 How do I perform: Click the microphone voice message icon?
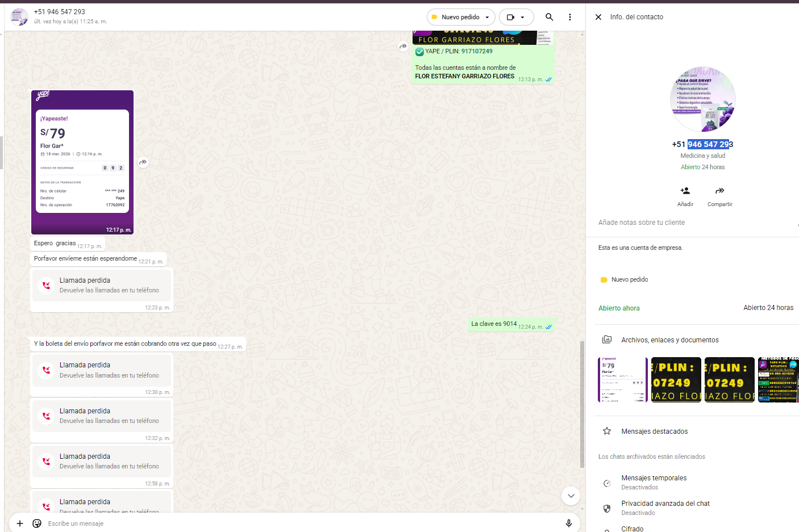pyautogui.click(x=568, y=523)
